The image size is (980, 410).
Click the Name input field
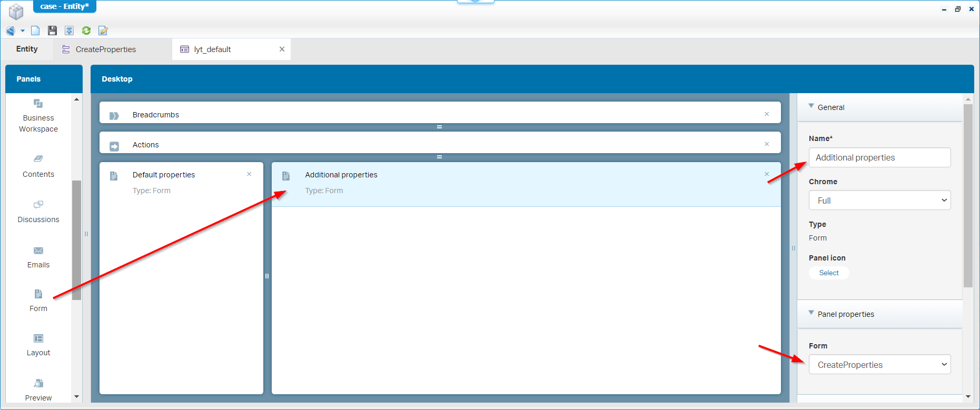(879, 157)
